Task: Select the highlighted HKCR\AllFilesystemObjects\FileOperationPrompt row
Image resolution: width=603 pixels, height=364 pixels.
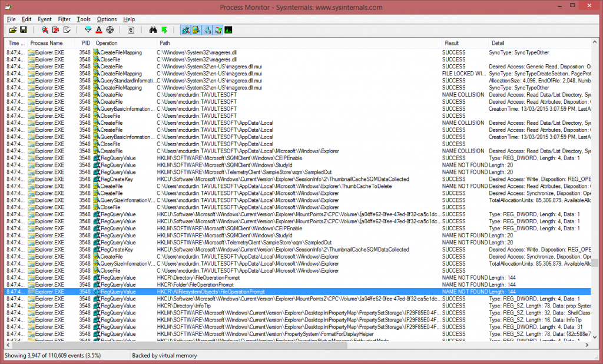Action: [x=297, y=292]
